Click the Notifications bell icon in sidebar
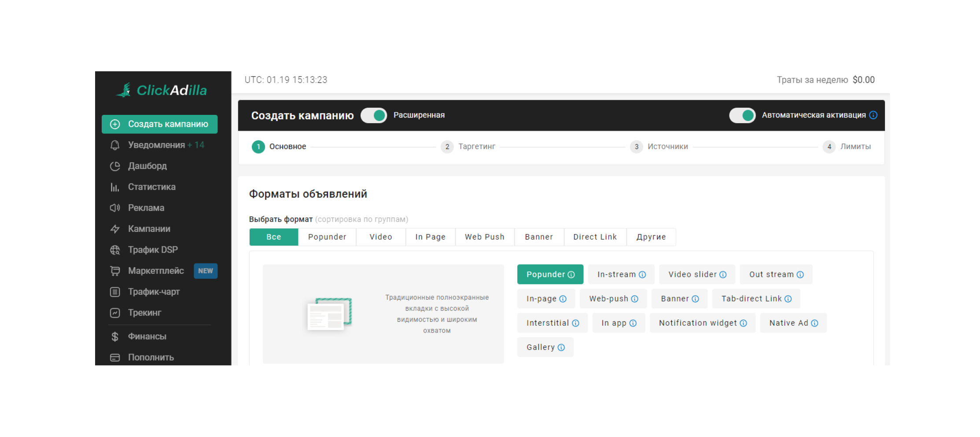This screenshot has height=437, width=980. [x=115, y=145]
